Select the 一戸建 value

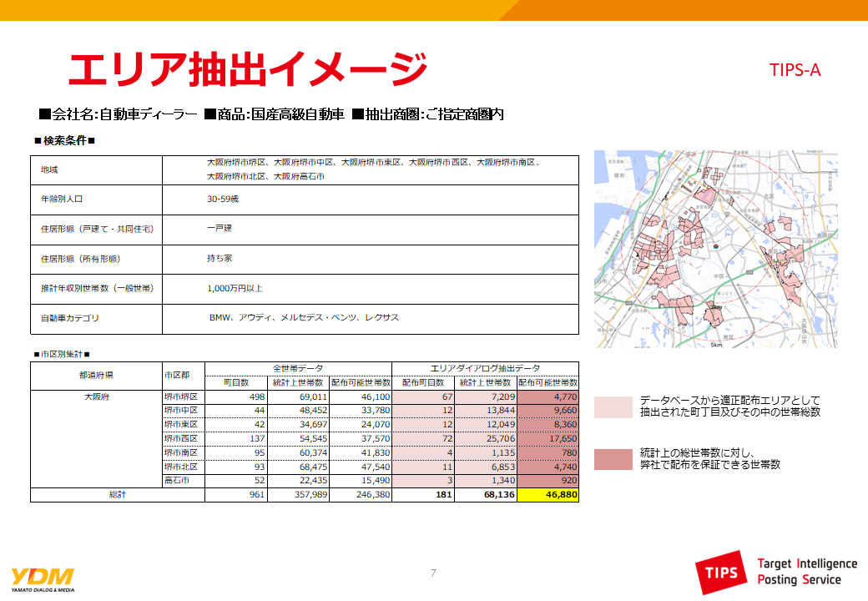click(220, 229)
